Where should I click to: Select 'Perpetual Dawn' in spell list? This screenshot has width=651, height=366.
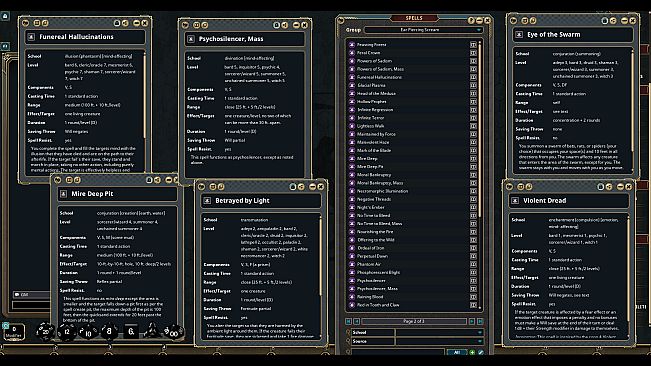tap(372, 256)
